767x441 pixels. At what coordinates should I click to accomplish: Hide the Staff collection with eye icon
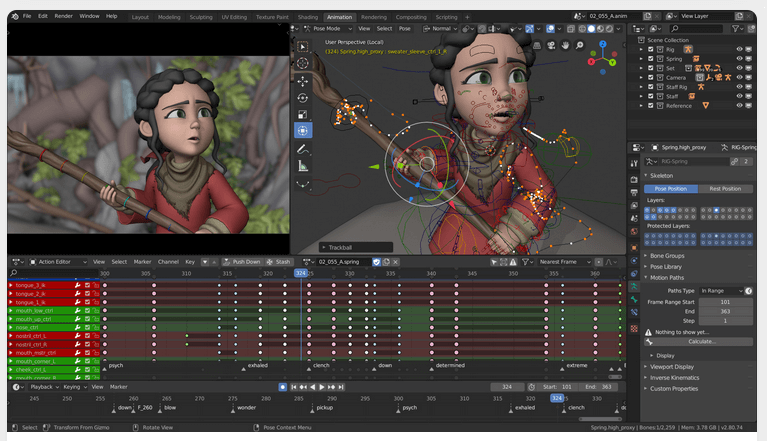tap(739, 96)
